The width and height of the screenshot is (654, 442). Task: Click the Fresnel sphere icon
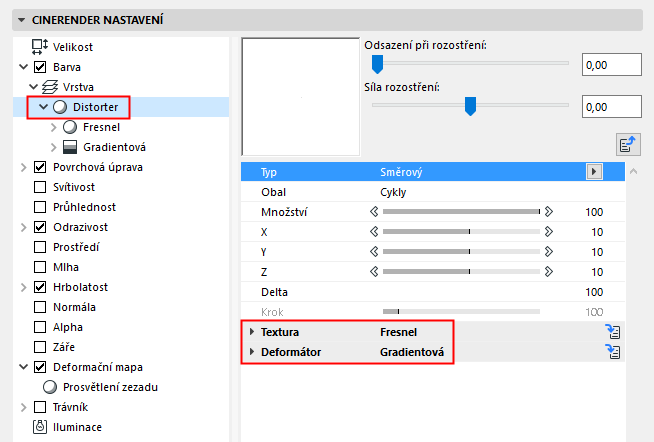click(x=70, y=127)
